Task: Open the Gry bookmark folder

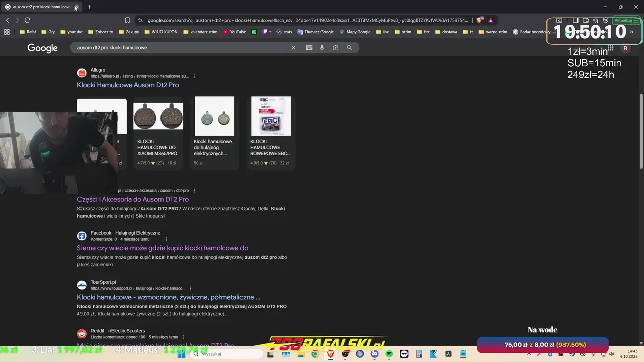Action: (48, 32)
